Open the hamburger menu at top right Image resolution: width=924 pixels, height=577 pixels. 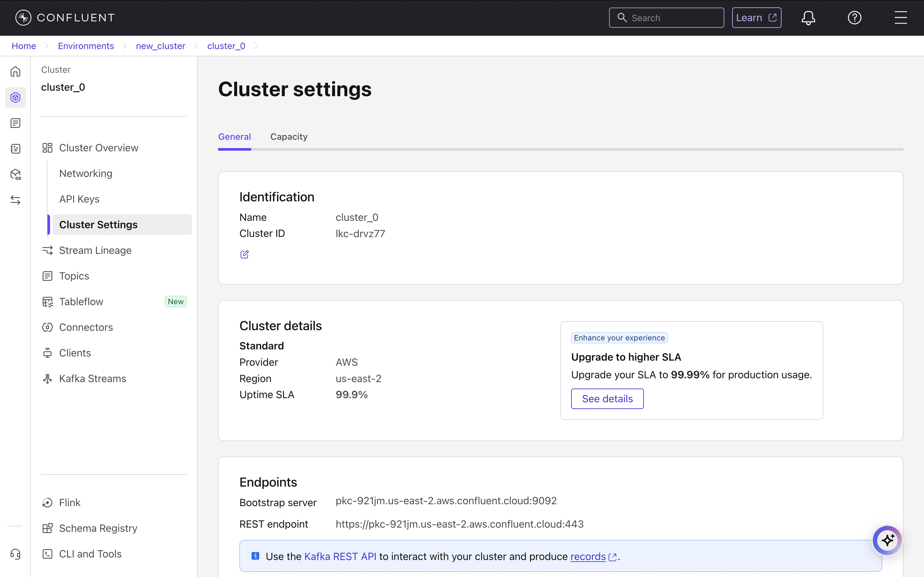coord(901,18)
